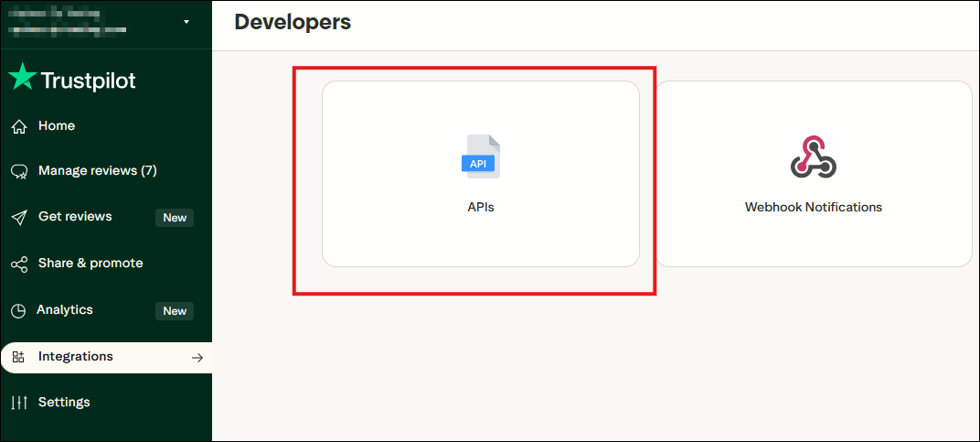Click the red webhook logo icon

click(x=813, y=156)
